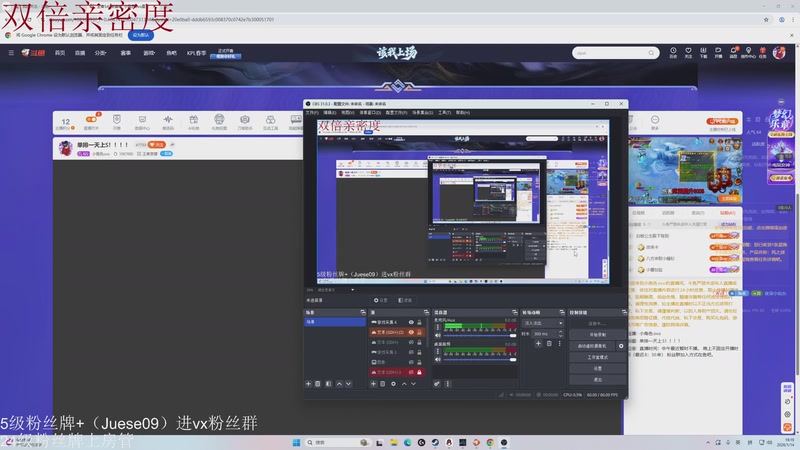Add a transition with the plus icon
This screenshot has width=800, height=450.
538,344
